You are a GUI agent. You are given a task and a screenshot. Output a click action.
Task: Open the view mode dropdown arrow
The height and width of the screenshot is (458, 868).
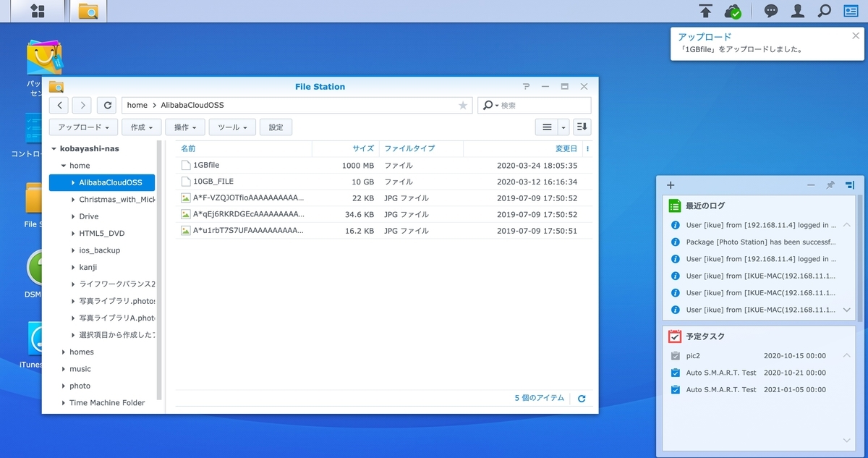click(x=563, y=127)
